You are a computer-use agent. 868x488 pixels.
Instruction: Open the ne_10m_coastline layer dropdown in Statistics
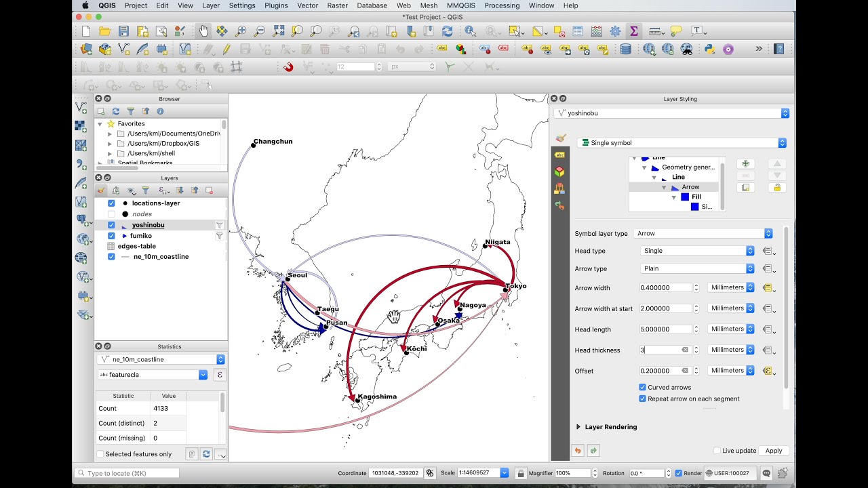coord(161,359)
